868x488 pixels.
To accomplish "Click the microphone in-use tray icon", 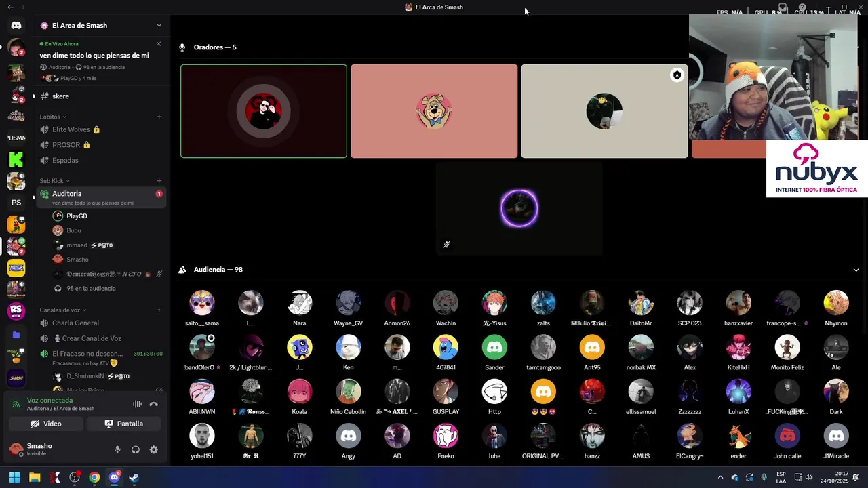I will [764, 477].
